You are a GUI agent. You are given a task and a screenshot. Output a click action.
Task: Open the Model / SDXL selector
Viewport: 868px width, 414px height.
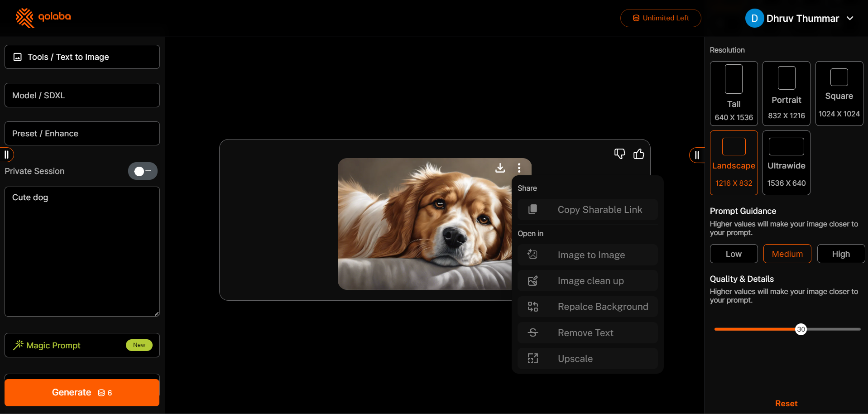pyautogui.click(x=82, y=96)
